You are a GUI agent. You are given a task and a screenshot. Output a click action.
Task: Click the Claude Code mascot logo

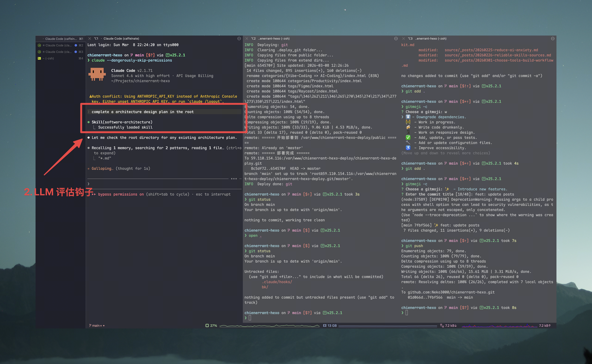pyautogui.click(x=97, y=74)
